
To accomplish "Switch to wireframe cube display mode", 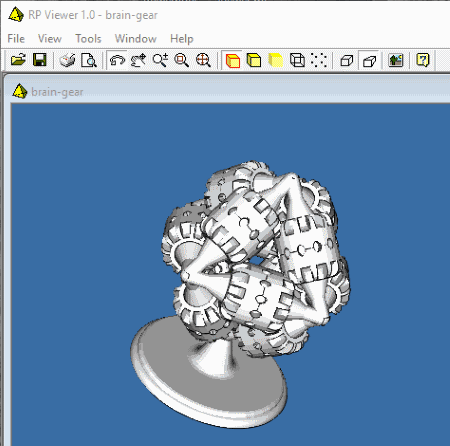I will (x=297, y=60).
